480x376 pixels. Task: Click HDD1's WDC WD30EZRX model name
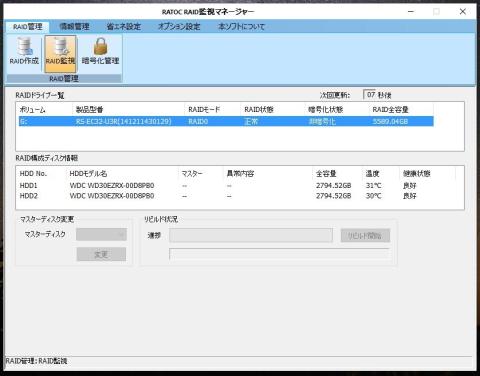click(x=112, y=185)
